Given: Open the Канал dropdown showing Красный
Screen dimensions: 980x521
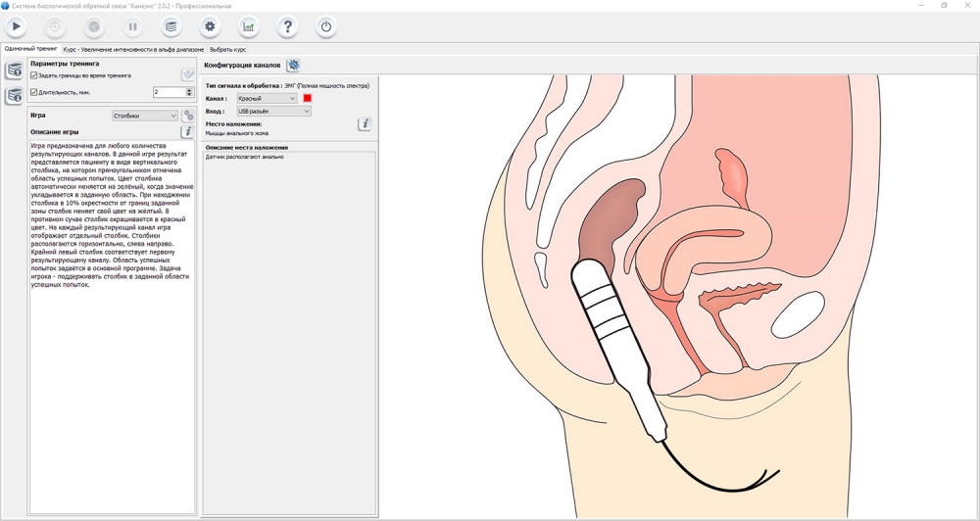Looking at the screenshot, I should point(267,99).
